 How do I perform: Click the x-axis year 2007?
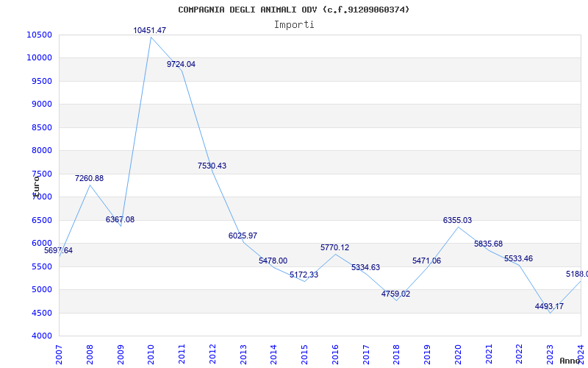59,355
